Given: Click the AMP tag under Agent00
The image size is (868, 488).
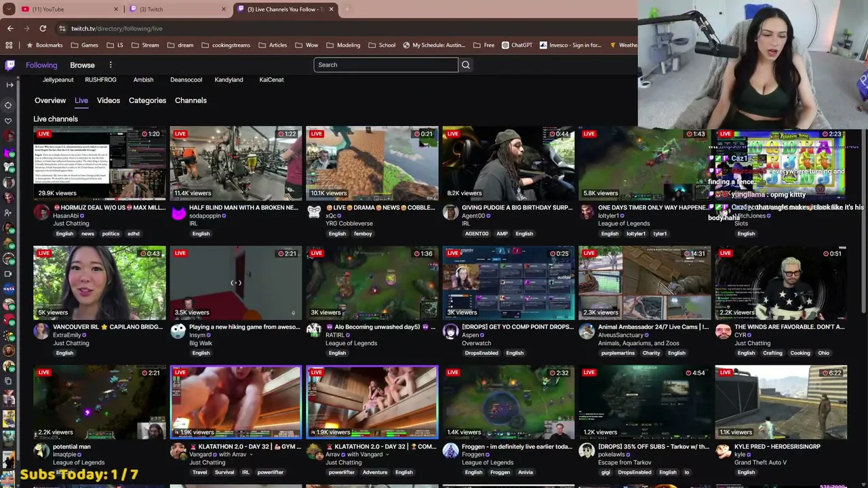Looking at the screenshot, I should pos(502,234).
